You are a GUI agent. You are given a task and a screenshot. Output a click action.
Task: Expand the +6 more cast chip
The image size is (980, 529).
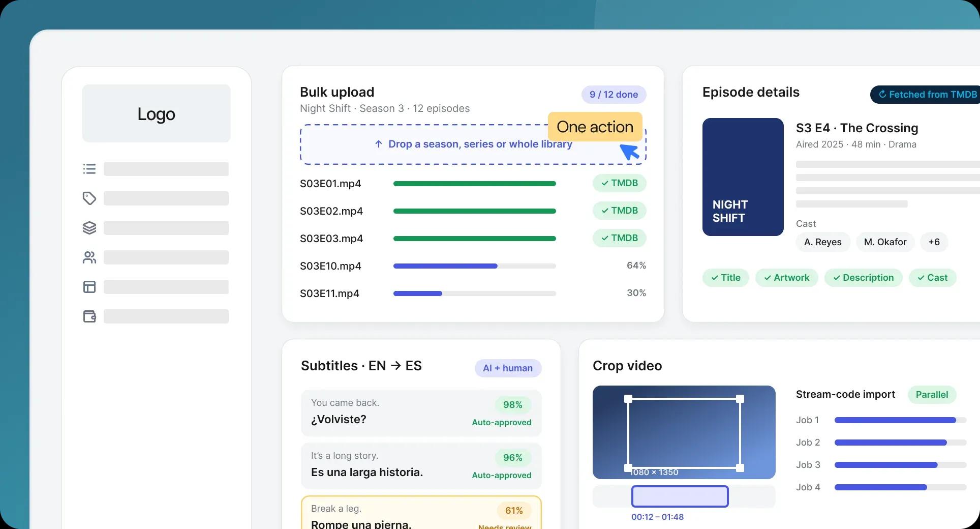[934, 242]
